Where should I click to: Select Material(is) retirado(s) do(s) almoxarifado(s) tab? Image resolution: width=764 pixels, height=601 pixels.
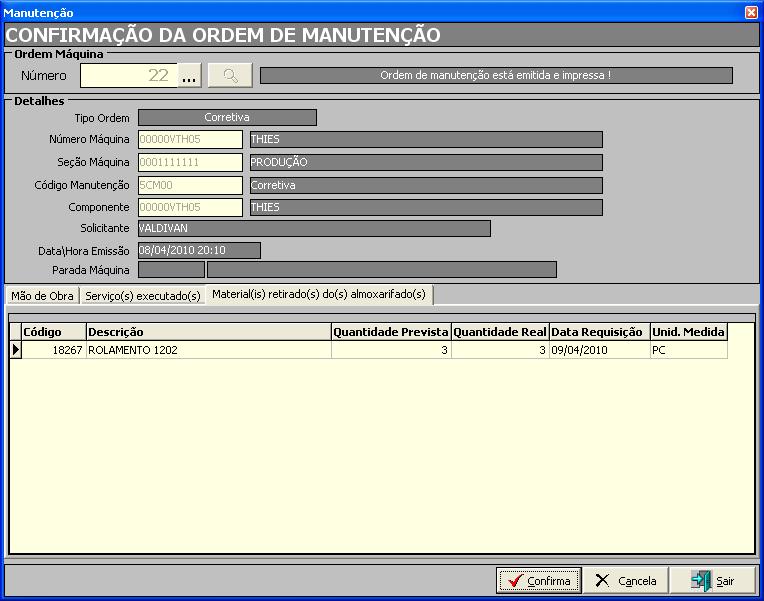(x=319, y=294)
